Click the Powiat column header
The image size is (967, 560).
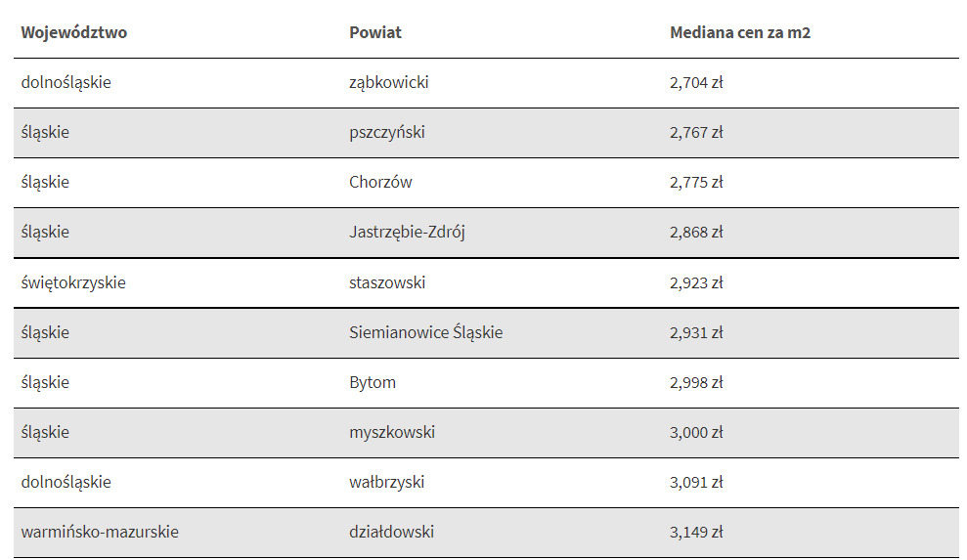pos(375,32)
